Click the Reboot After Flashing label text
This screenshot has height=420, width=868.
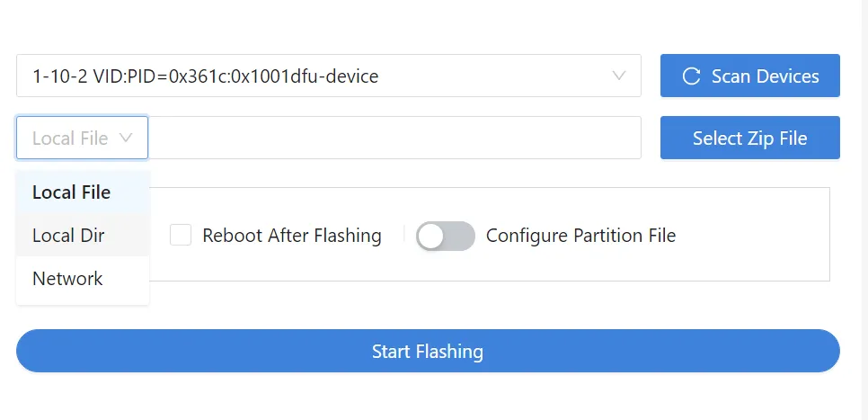coord(292,236)
